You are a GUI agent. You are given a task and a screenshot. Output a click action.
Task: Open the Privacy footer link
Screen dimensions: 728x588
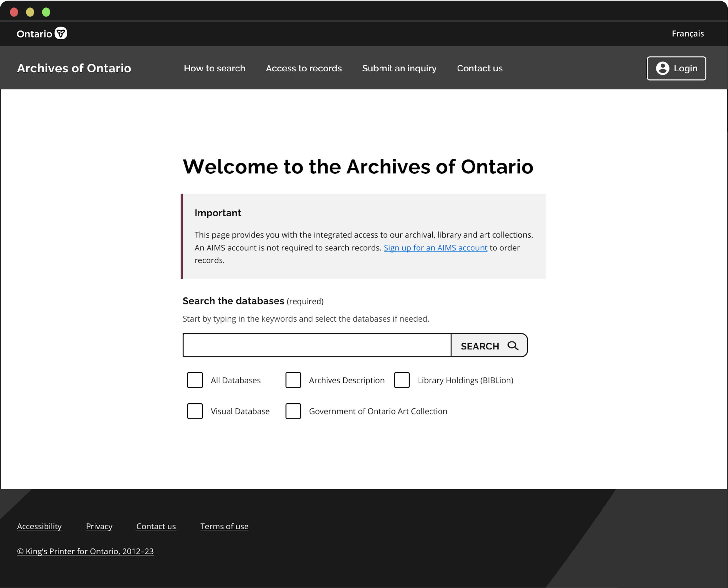pos(99,526)
